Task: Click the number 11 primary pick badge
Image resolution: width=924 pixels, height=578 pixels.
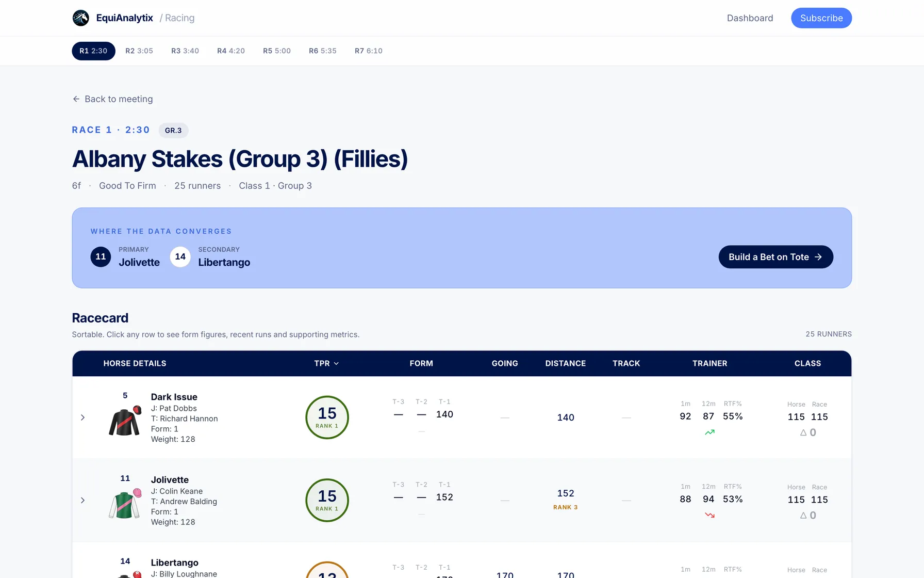Action: [101, 256]
